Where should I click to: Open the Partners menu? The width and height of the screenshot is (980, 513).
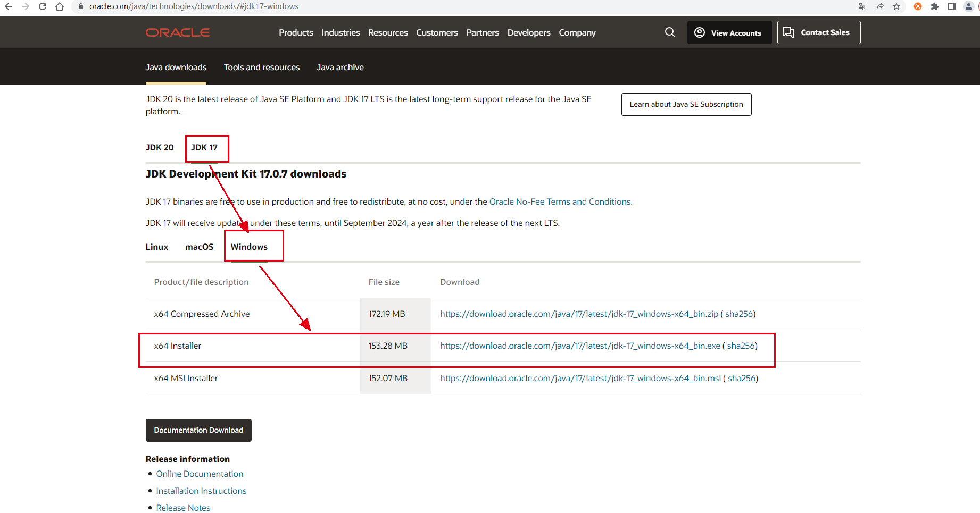[x=483, y=32]
